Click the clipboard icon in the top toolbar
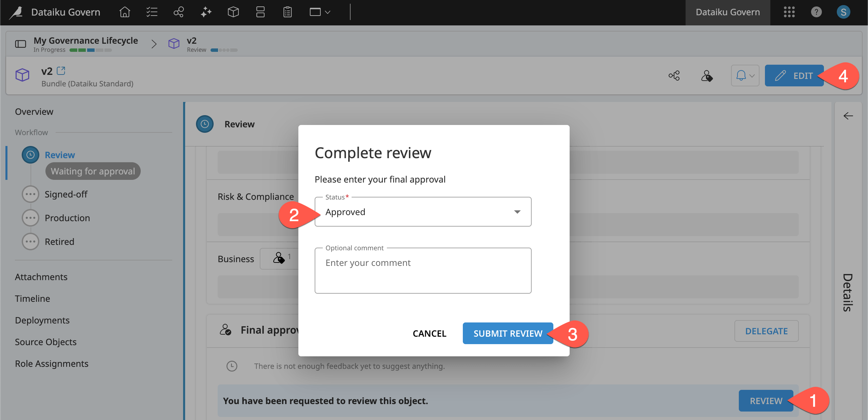This screenshot has height=420, width=868. (287, 12)
